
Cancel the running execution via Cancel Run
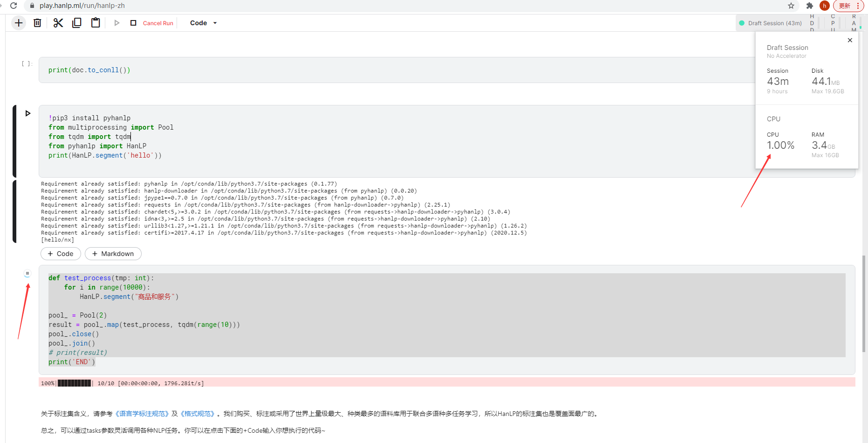(x=158, y=23)
